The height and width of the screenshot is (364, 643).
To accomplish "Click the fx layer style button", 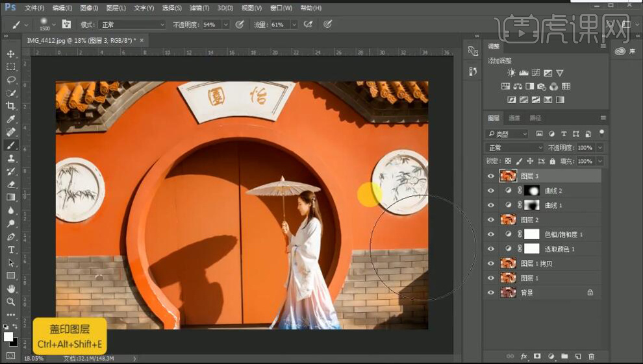I will pos(523,356).
